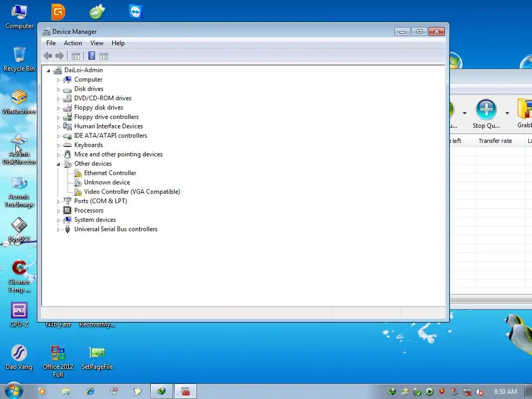Expand the Processors category

(58, 211)
